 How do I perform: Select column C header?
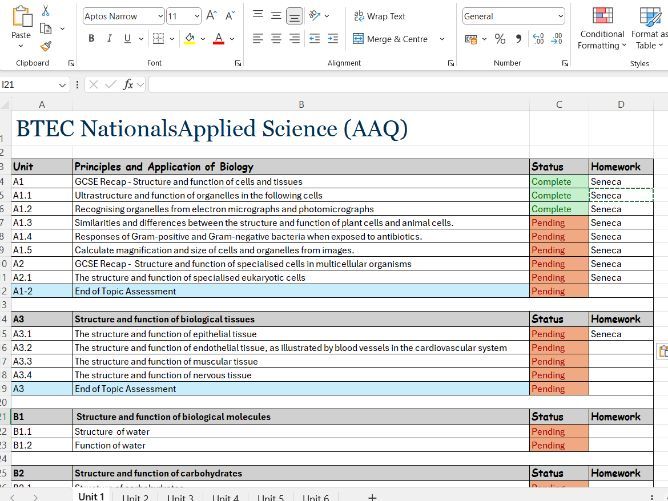pos(559,104)
